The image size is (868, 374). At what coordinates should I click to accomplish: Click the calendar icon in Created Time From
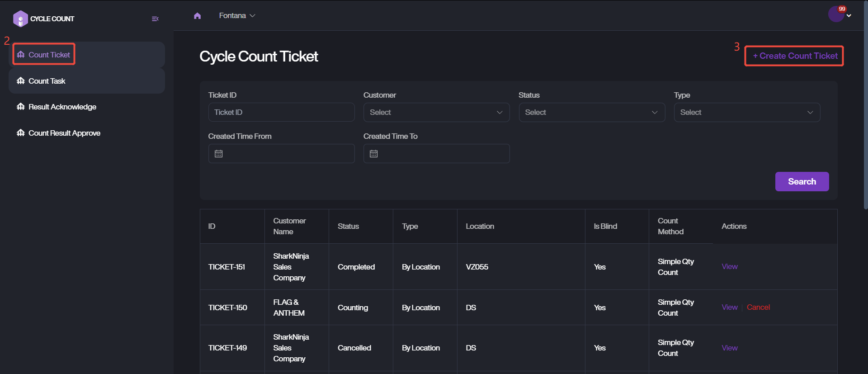point(219,154)
